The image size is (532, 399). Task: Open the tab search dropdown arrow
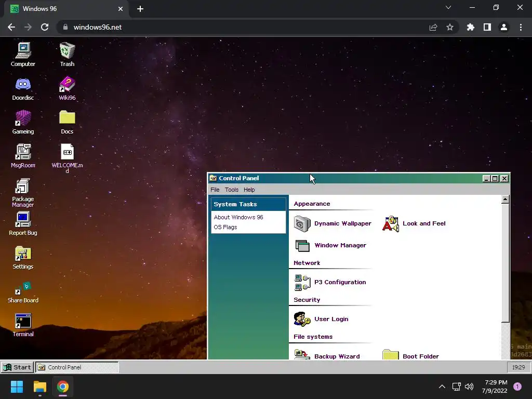point(448,7)
